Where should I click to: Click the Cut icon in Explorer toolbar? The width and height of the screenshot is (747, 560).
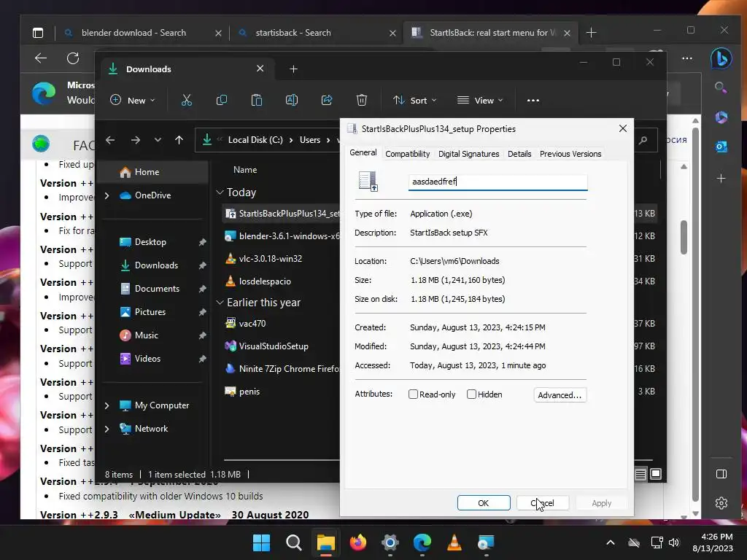[x=186, y=100]
